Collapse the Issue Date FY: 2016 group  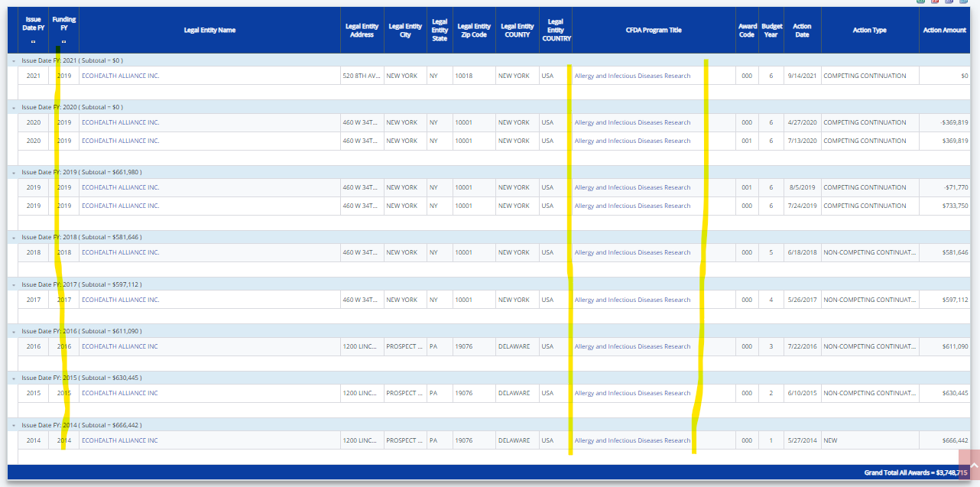(x=13, y=332)
